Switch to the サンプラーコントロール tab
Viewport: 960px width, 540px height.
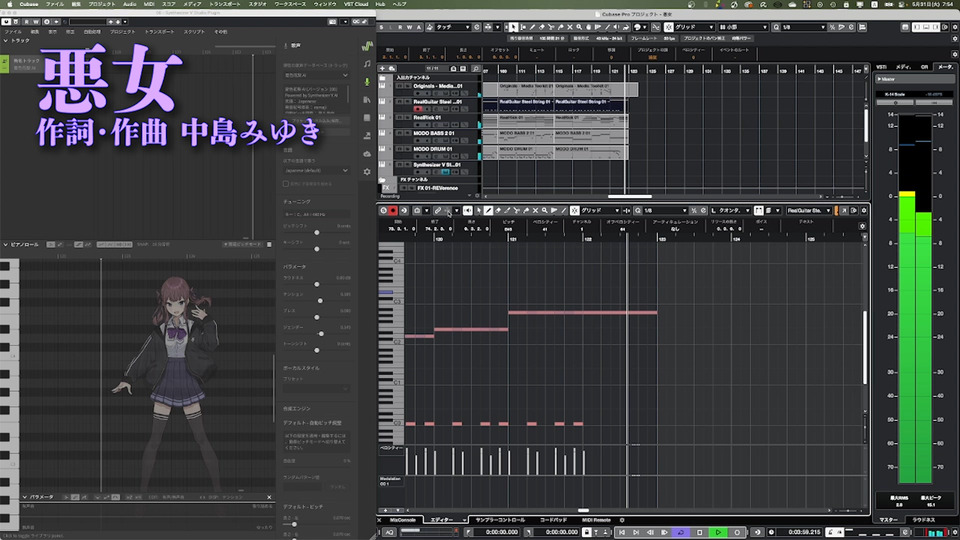tap(500, 520)
